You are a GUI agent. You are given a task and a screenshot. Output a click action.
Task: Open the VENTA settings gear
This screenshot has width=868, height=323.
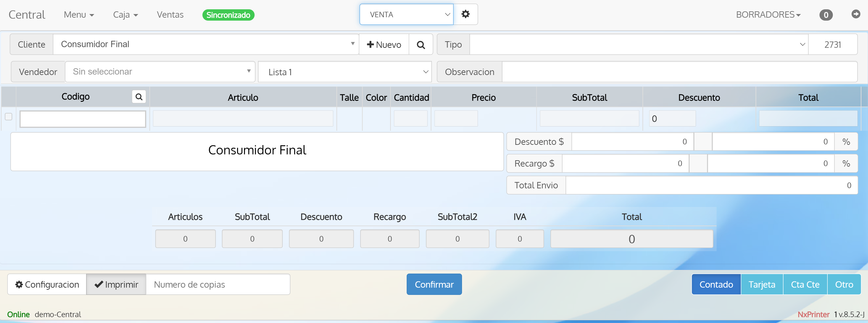[466, 14]
